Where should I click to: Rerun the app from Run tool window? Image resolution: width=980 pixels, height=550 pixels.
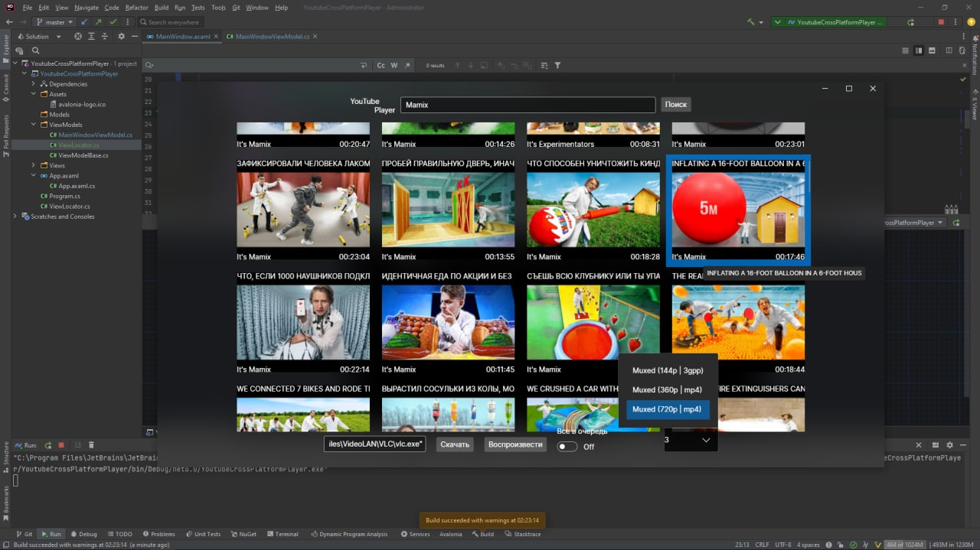coord(48,444)
